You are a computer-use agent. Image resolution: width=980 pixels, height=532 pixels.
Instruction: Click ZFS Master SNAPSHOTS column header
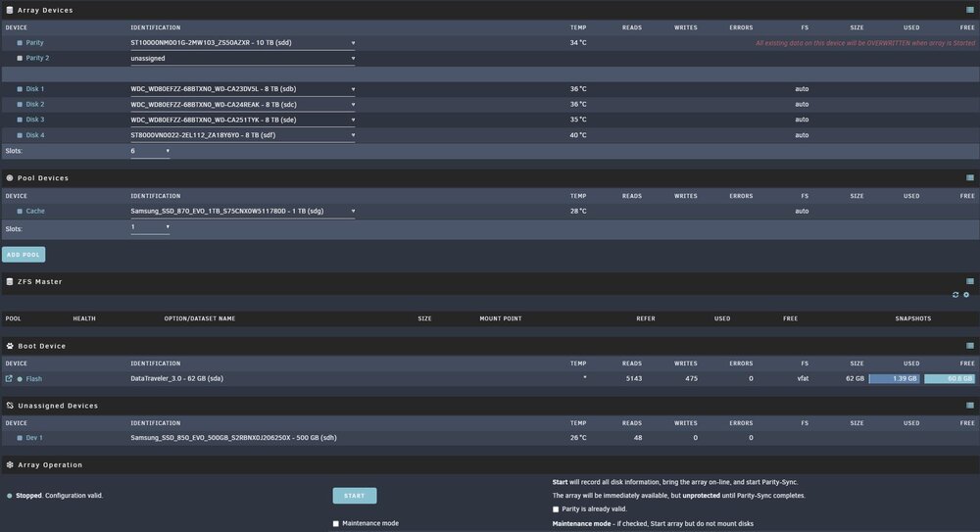pos(913,318)
